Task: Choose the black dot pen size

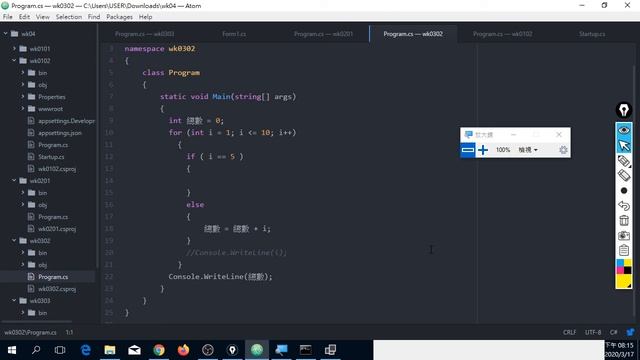Action: (x=624, y=191)
